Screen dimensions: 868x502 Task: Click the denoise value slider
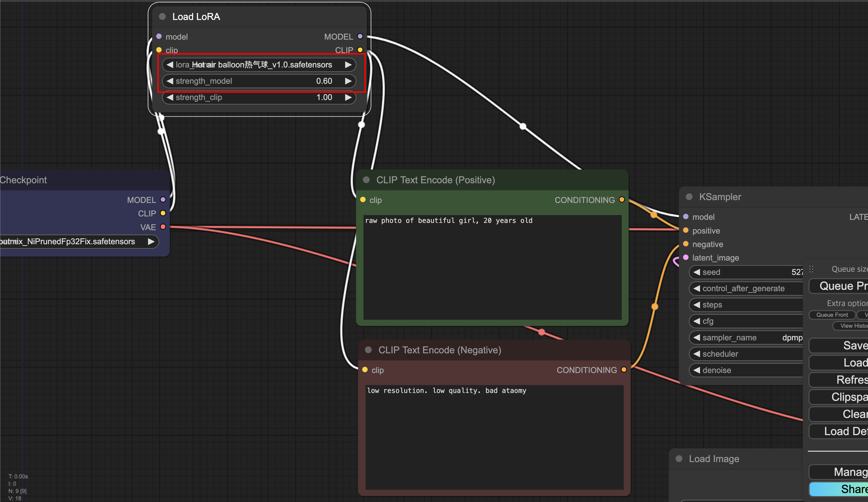[746, 370]
